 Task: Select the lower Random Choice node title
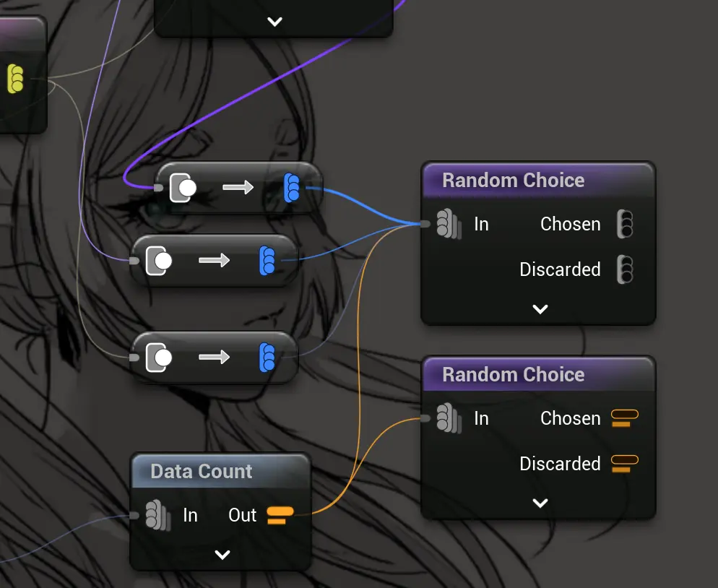point(513,374)
